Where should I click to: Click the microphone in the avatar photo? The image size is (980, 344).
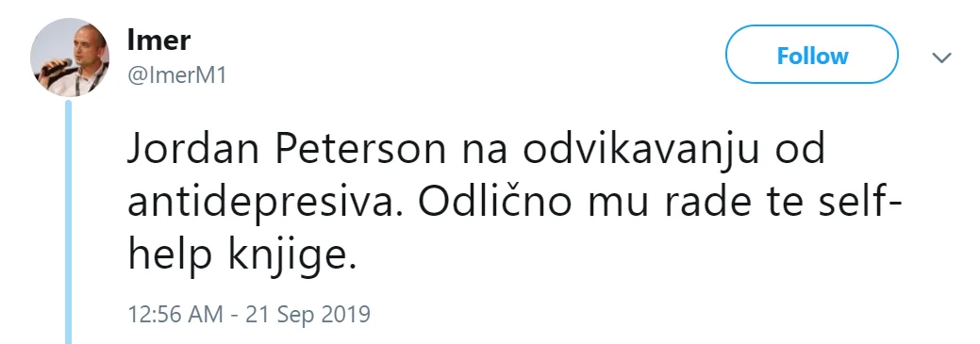coord(57,66)
